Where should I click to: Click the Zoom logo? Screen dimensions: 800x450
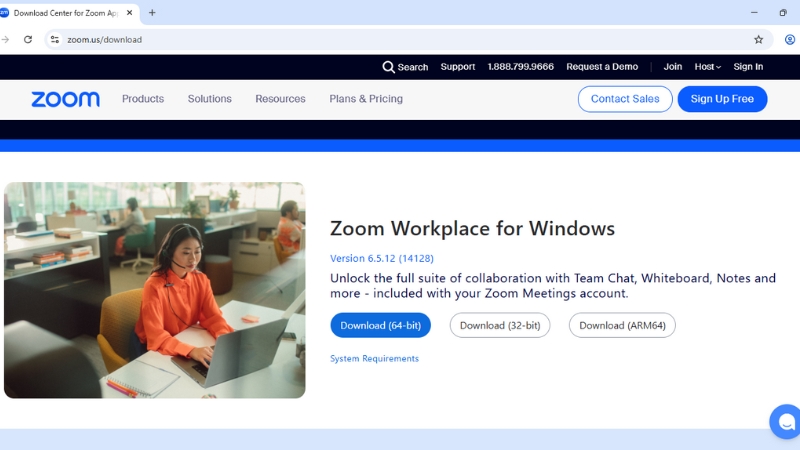(x=65, y=99)
